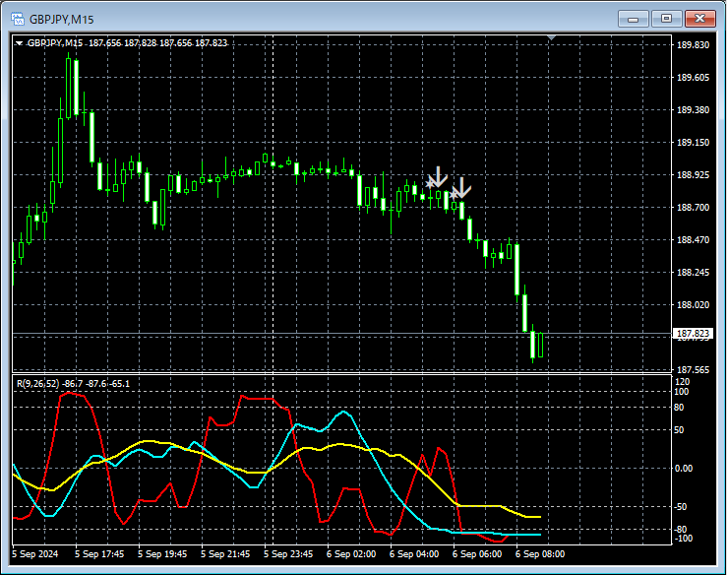
Task: Click the 188.020 price scale label
Action: (x=694, y=305)
